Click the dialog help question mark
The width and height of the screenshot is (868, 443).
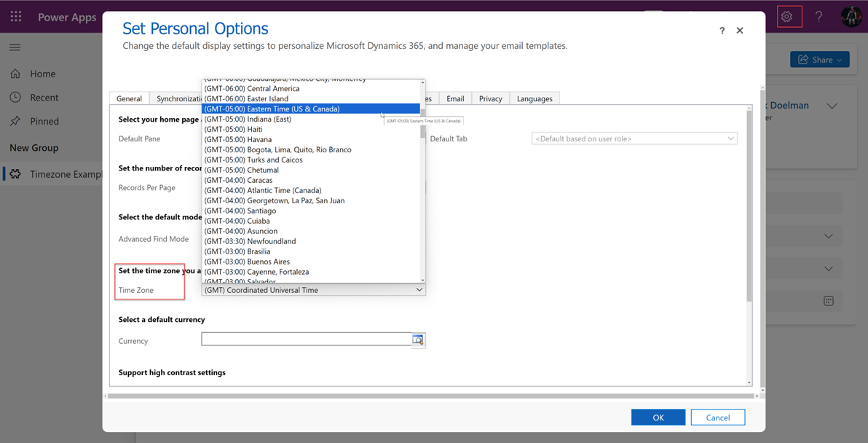click(x=722, y=31)
